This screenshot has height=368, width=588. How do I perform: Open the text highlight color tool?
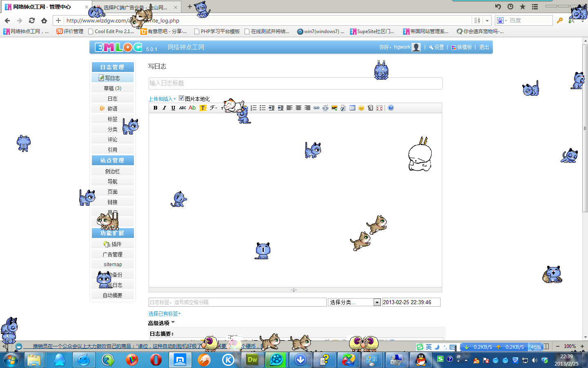click(203, 108)
